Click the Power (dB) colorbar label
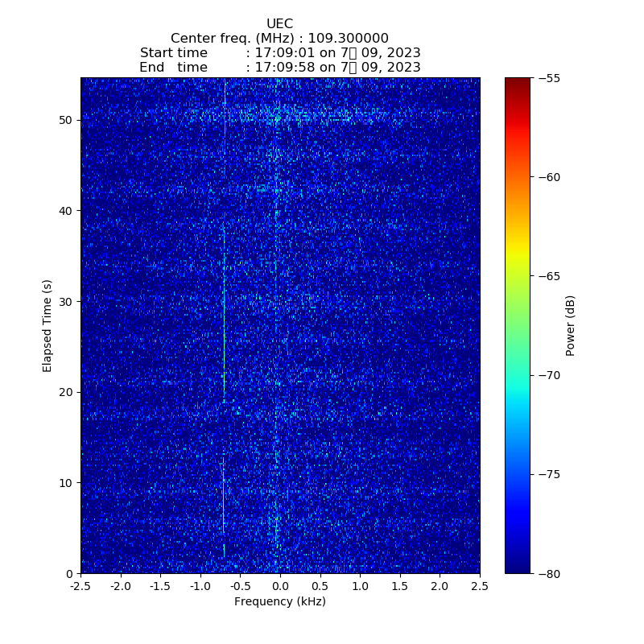This screenshot has width=644, height=644. tap(570, 326)
